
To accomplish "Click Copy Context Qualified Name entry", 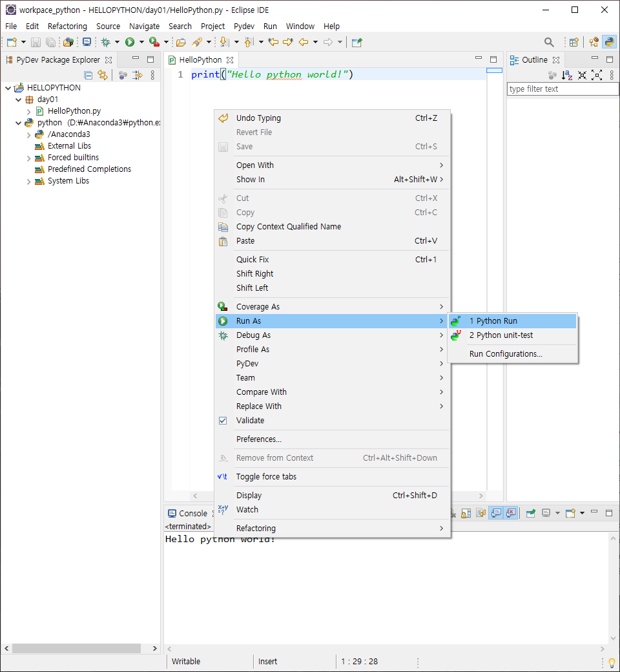I will pos(332,227).
